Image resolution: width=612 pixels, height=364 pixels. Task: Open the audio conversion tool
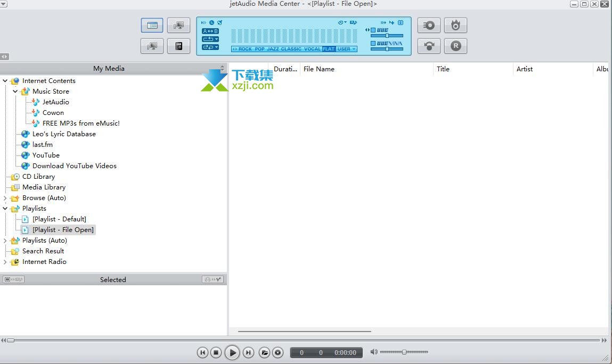point(429,46)
